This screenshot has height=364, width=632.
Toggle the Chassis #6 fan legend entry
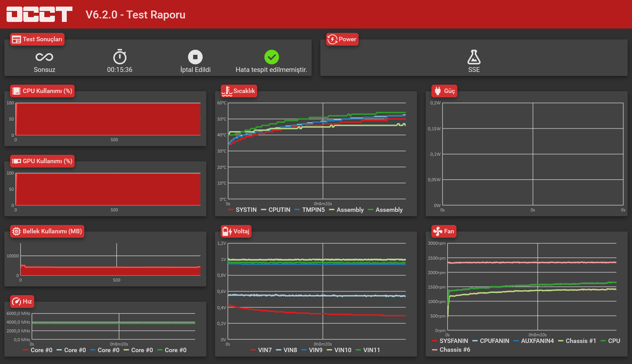pyautogui.click(x=451, y=350)
